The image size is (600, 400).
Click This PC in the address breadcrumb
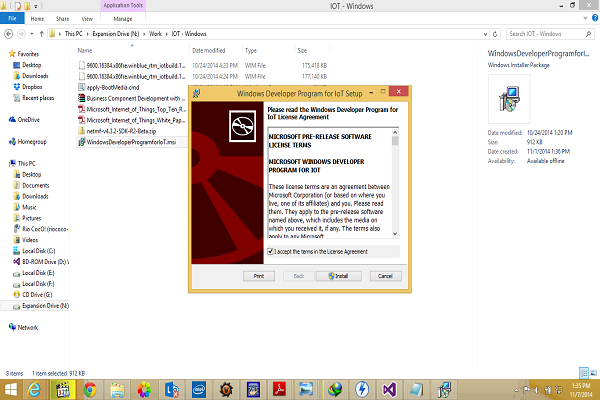point(73,34)
